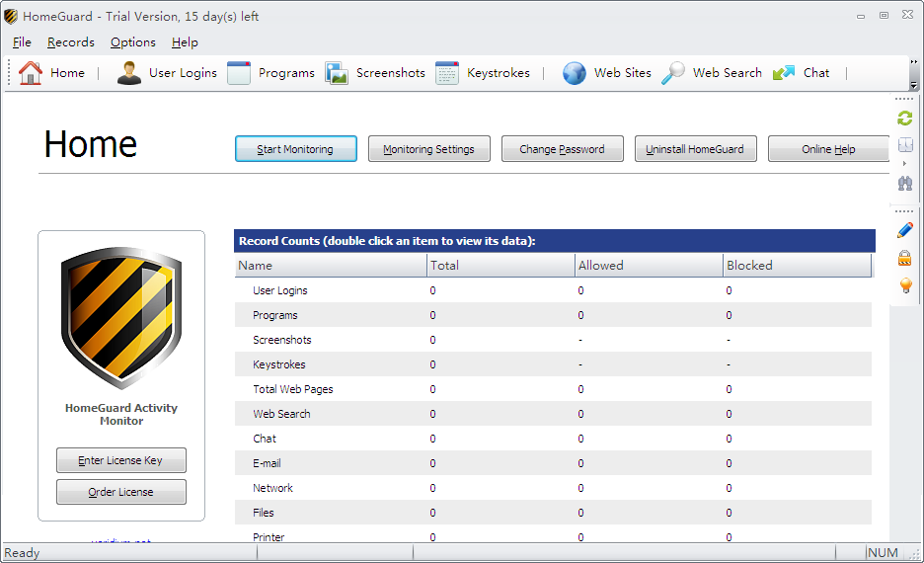
Task: Click the green refresh icon
Action: 904,119
